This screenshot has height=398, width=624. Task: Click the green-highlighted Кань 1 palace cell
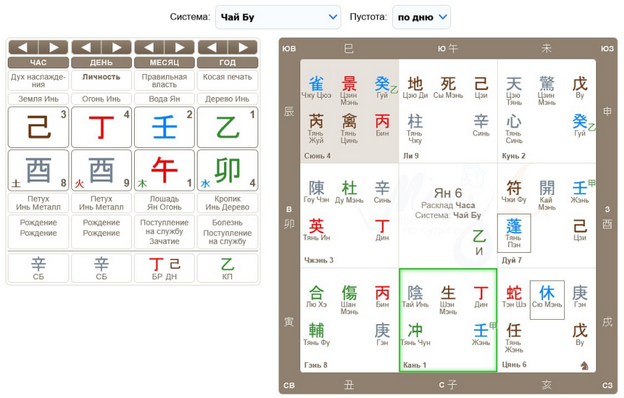coord(448,320)
